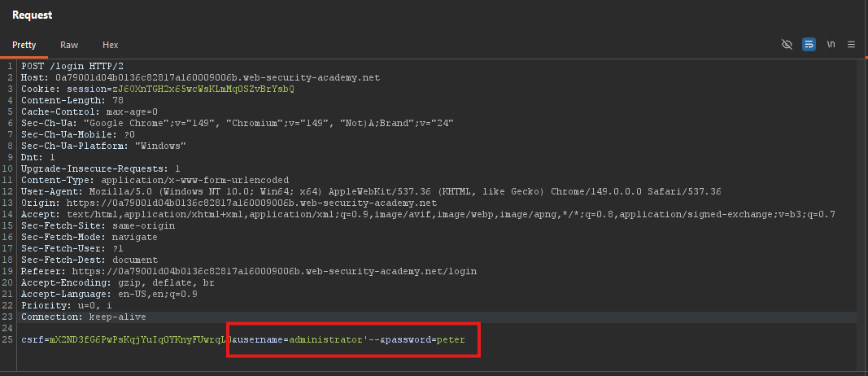Click the Content-Type header line
The image size is (868, 376).
[x=155, y=180]
